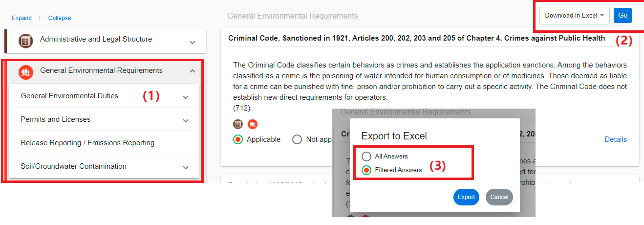Screen dimensions: 644x225
Task: Click the (712) reference number
Action: point(242,108)
